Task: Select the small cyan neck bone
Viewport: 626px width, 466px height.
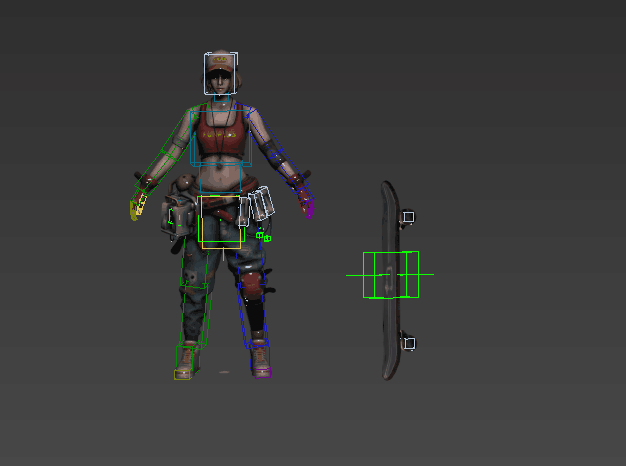Action: tap(222, 98)
